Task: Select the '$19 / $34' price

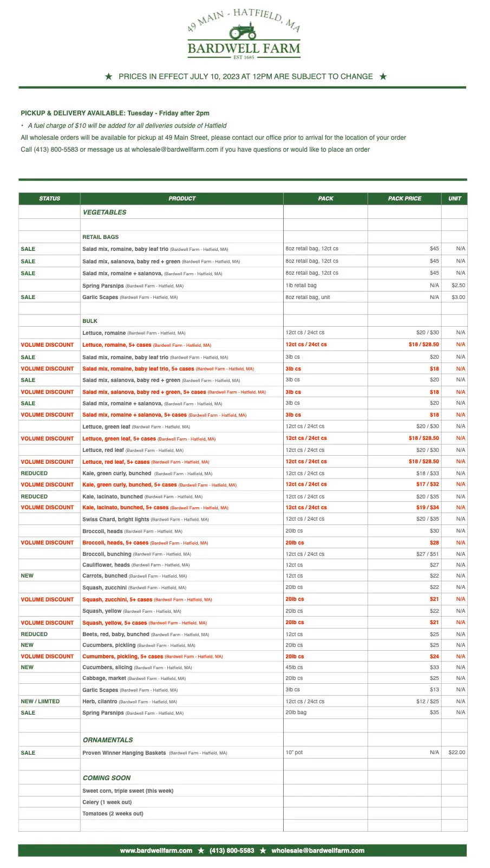Action: point(428,508)
